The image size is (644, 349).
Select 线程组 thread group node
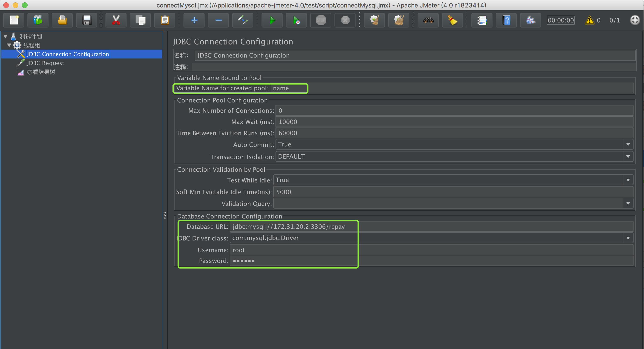tap(32, 45)
